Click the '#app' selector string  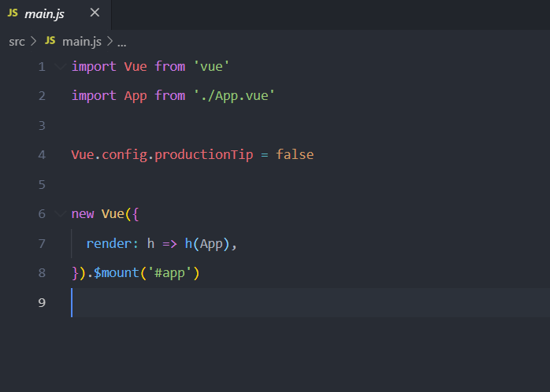click(x=171, y=273)
